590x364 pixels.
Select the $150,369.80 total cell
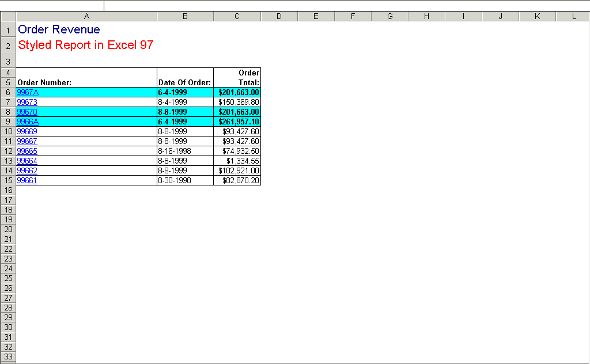[x=237, y=103]
